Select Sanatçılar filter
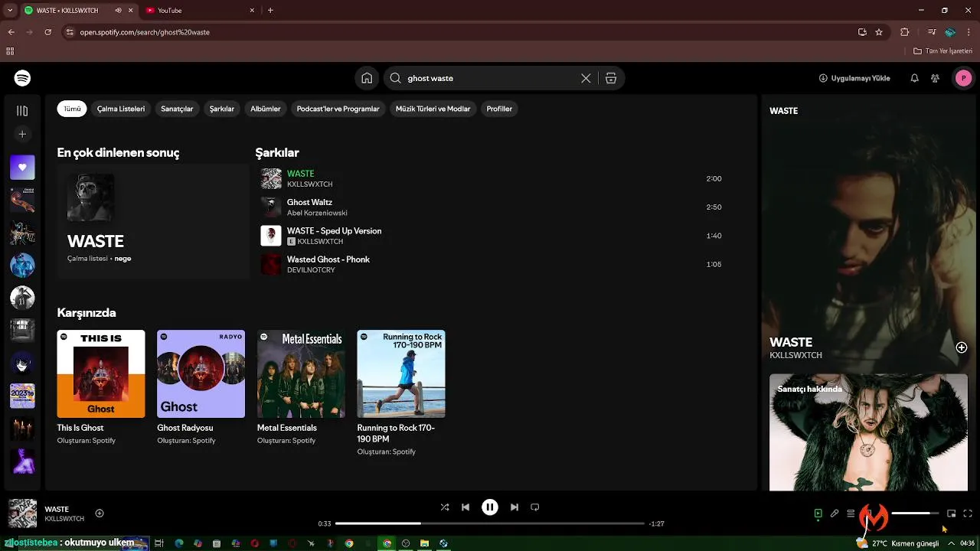This screenshot has width=980, height=551. coord(177,109)
